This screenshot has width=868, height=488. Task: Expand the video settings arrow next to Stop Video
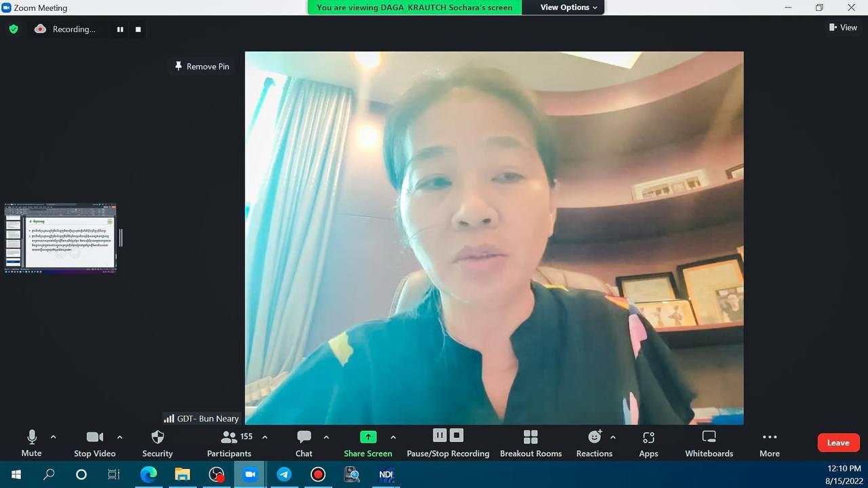coord(120,437)
